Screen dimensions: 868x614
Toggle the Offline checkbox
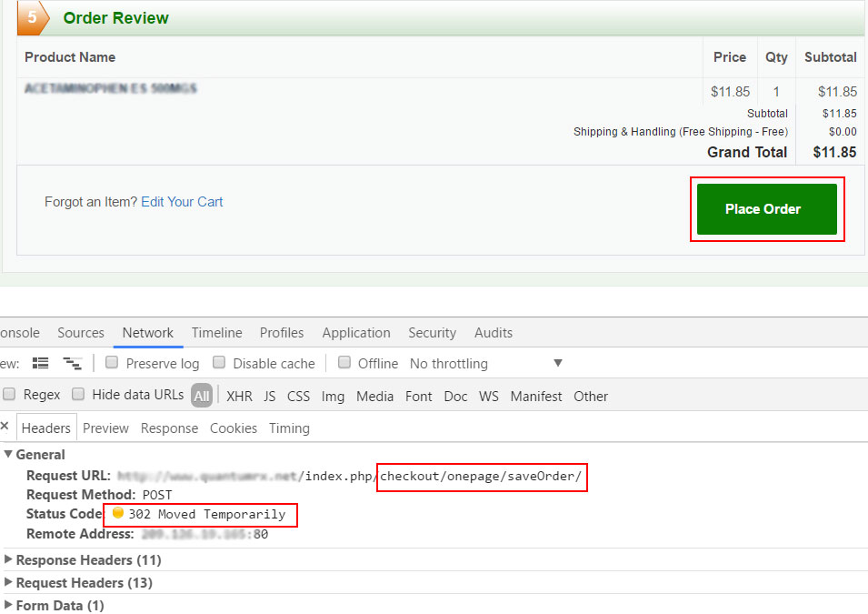tap(344, 363)
